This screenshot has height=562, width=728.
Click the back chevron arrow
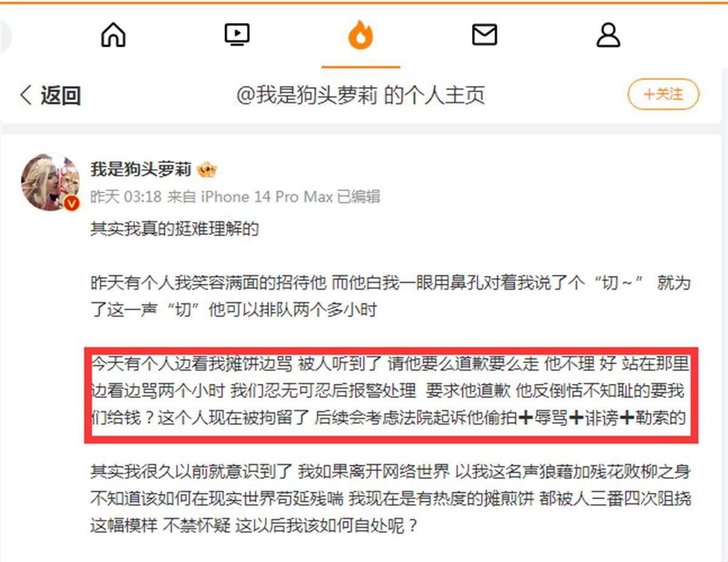click(x=26, y=95)
